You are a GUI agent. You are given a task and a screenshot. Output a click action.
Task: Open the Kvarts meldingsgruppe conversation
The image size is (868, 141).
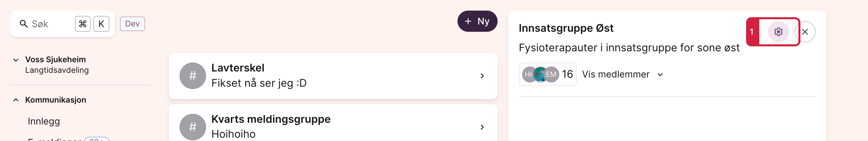(x=333, y=123)
